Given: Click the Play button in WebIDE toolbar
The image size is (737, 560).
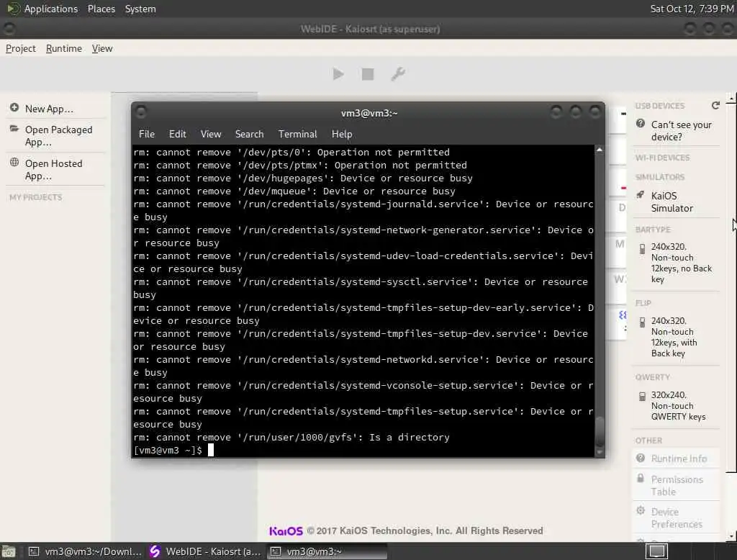Looking at the screenshot, I should pos(338,74).
